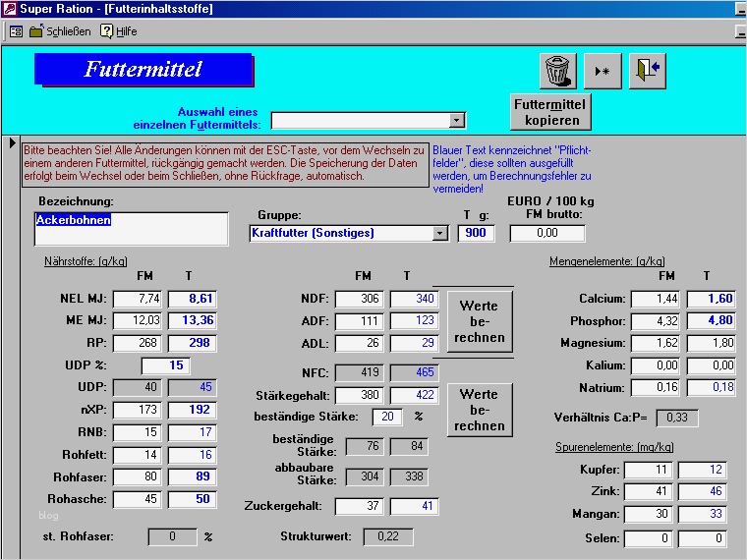Click the Super Ration title bar app icon
Screen dimensions: 747x560
point(9,9)
